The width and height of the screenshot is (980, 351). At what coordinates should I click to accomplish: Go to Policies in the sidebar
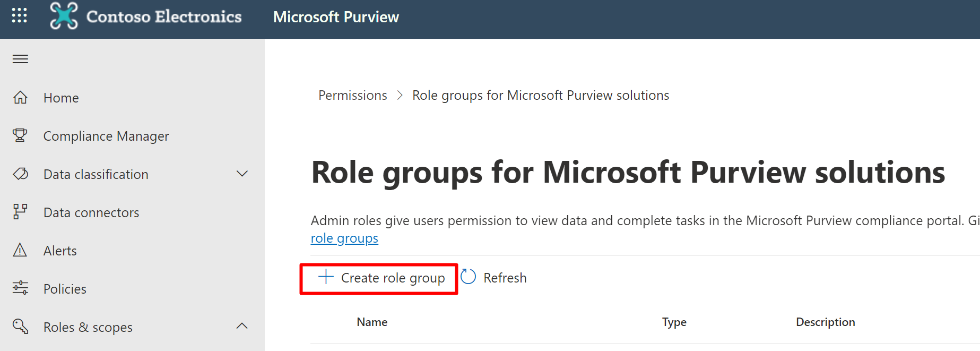click(65, 289)
